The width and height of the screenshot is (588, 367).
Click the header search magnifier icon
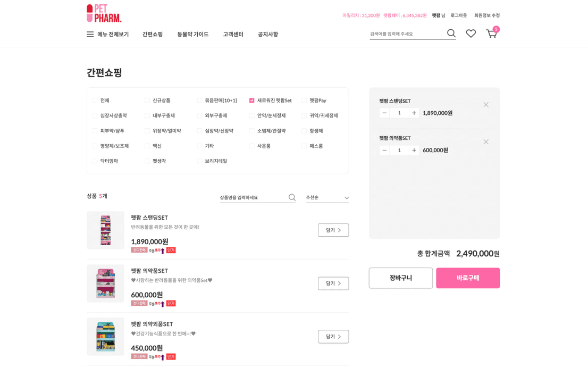pyautogui.click(x=451, y=34)
